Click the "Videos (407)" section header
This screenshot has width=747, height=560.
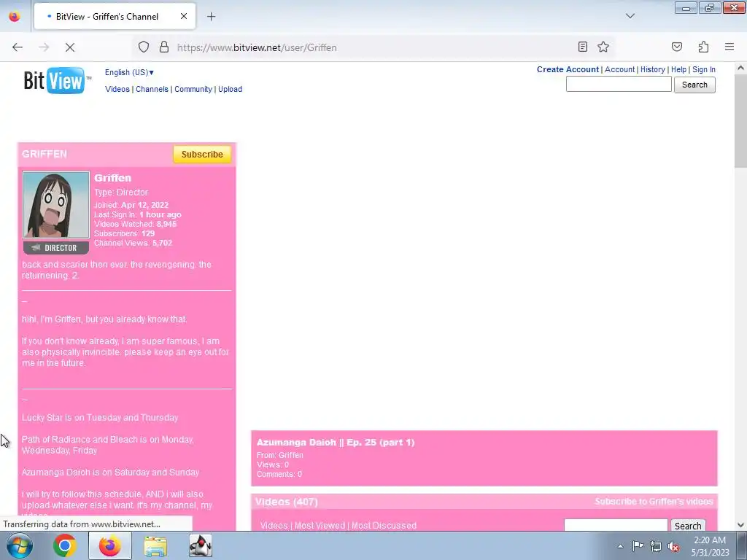286,502
